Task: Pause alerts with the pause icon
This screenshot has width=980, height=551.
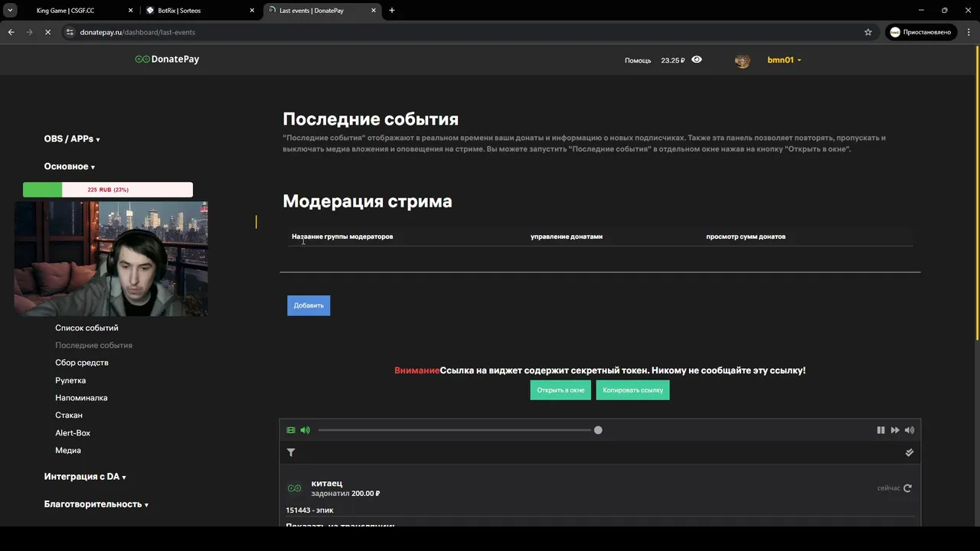Action: pyautogui.click(x=880, y=430)
